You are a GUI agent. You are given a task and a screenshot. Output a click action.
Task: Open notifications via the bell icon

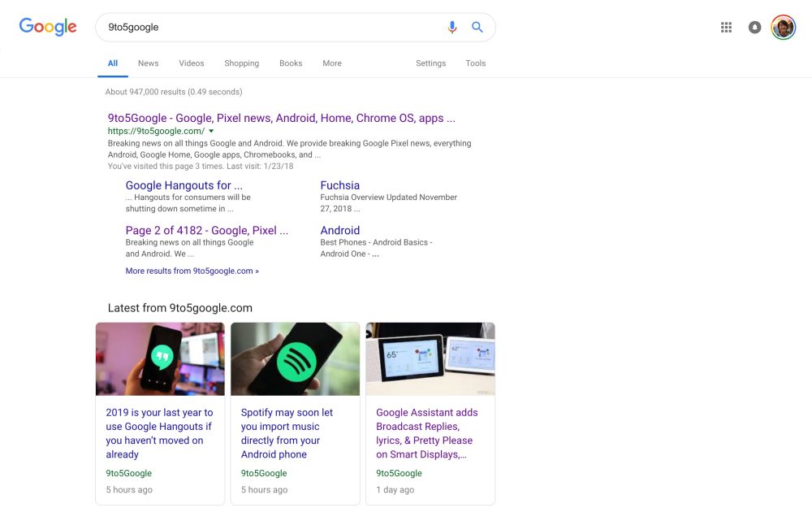(x=754, y=27)
